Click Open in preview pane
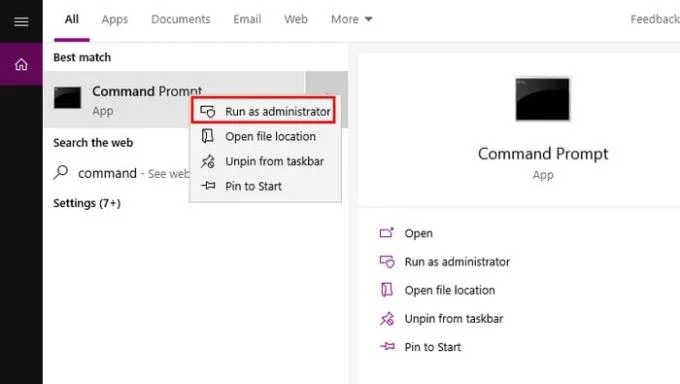The width and height of the screenshot is (680, 384). [x=418, y=233]
